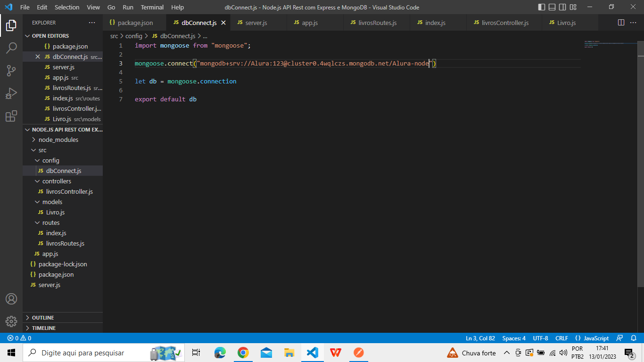Screen dimensions: 644x362
Task: Open the Run and Debug view
Action: pyautogui.click(x=11, y=93)
